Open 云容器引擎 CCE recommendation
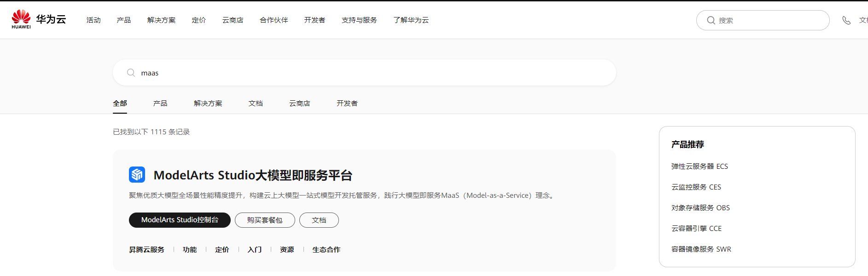This screenshot has width=868, height=276. pyautogui.click(x=696, y=228)
